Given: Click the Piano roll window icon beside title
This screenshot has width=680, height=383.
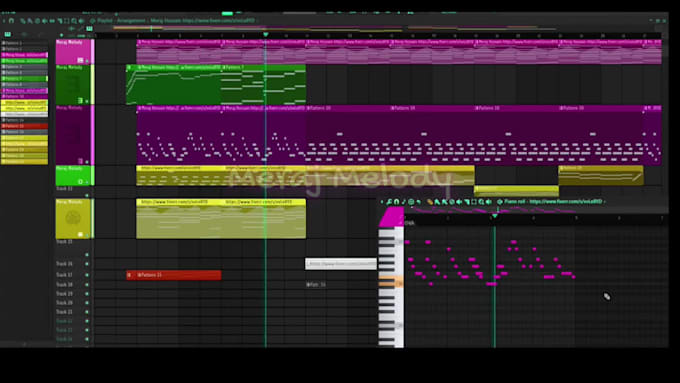Looking at the screenshot, I should tap(500, 202).
